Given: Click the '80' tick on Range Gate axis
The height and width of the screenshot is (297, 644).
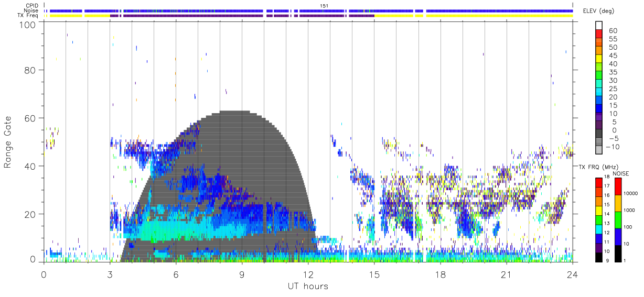Looking at the screenshot, I should [x=30, y=70].
